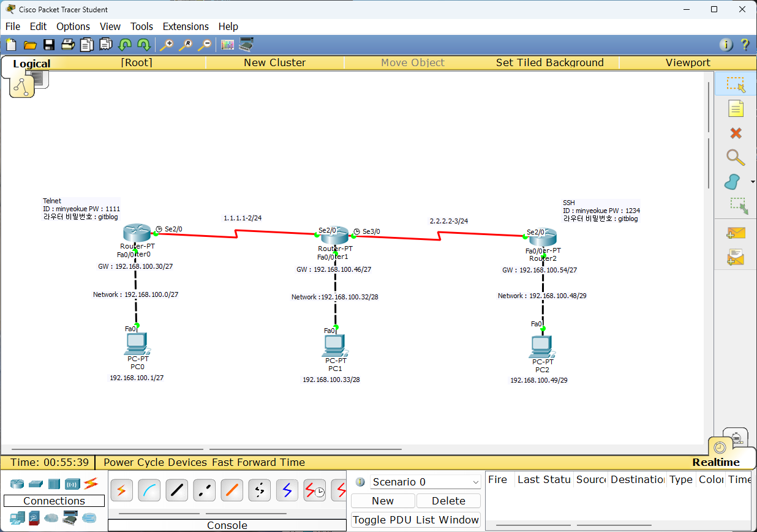This screenshot has height=532, width=757.
Task: Select Router0 on the canvas
Action: [x=136, y=233]
